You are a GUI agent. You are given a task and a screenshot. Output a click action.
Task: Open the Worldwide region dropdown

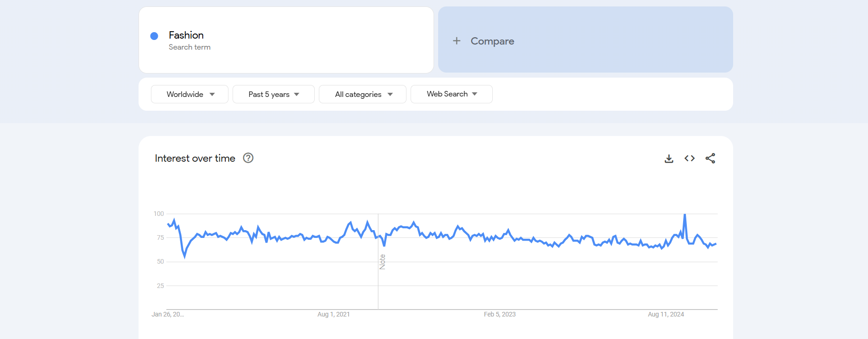(x=189, y=94)
